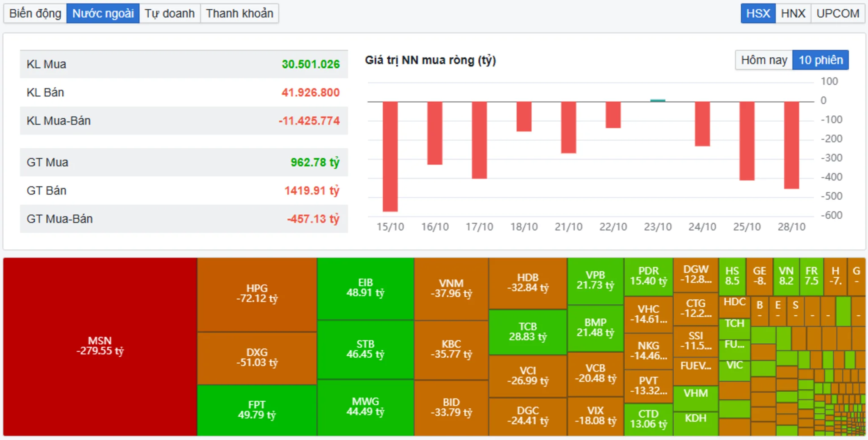
Task: Click the CTD 13.06 tỷ tile
Action: [x=648, y=420]
